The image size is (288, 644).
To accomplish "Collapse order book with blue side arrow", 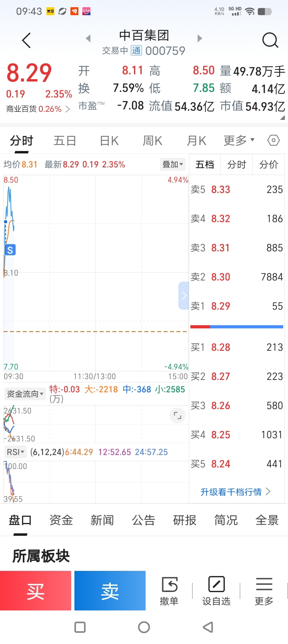I will (x=184, y=296).
